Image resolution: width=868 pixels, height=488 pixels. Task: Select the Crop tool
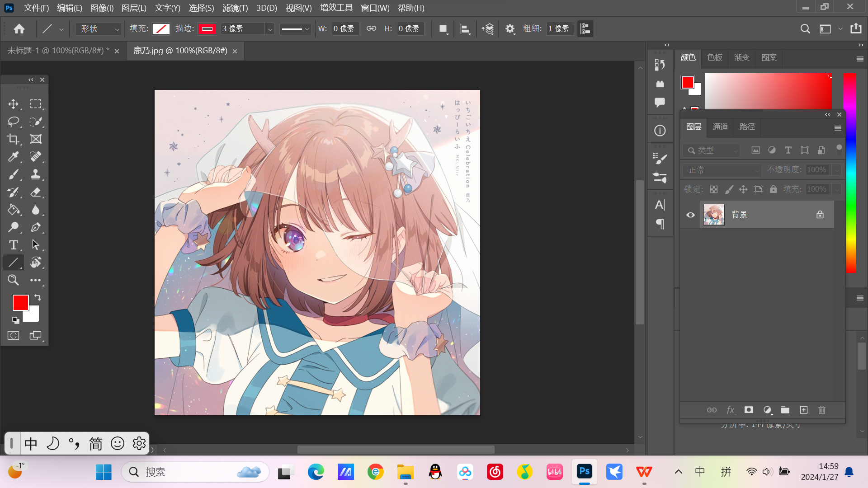13,139
